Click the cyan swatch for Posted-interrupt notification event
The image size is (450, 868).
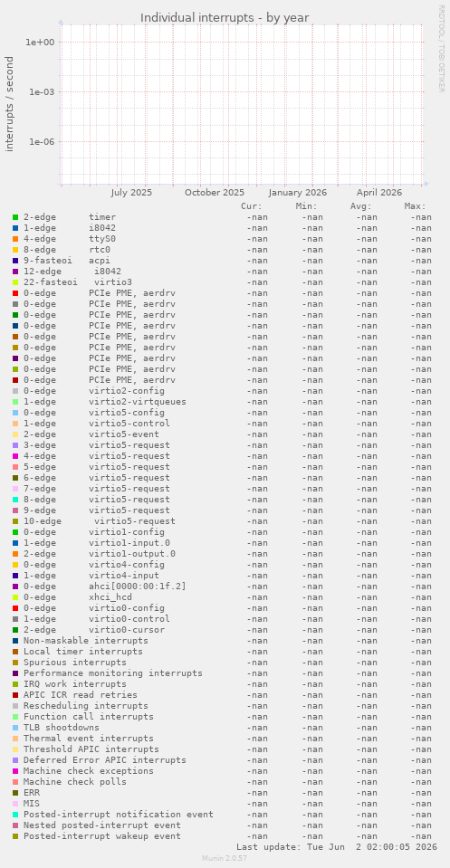tap(15, 815)
